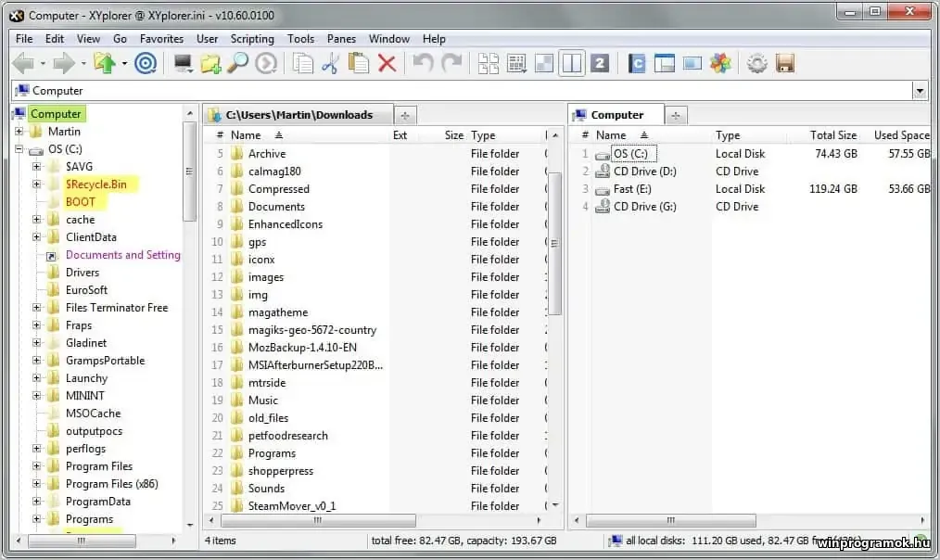Click the tree panel vertical scrollbar thumb
This screenshot has height=560, width=940.
[x=189, y=172]
